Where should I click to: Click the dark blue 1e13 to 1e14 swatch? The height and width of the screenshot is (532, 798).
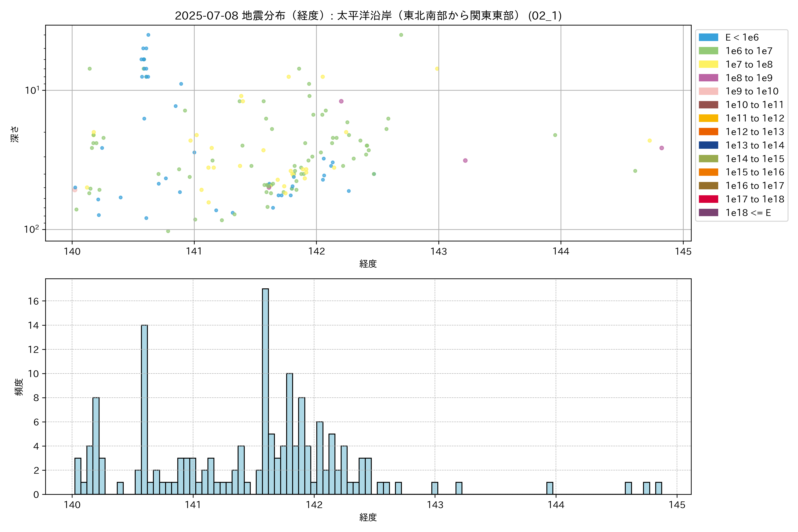pos(708,145)
